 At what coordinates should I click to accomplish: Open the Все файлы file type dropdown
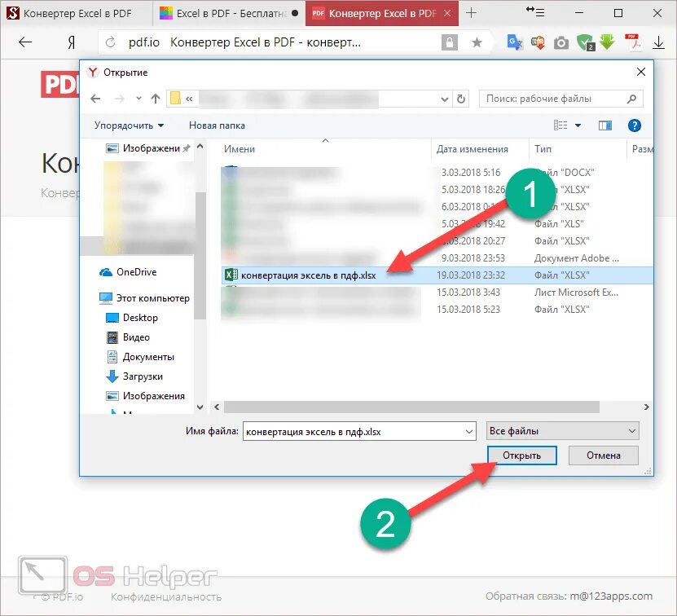[x=563, y=431]
